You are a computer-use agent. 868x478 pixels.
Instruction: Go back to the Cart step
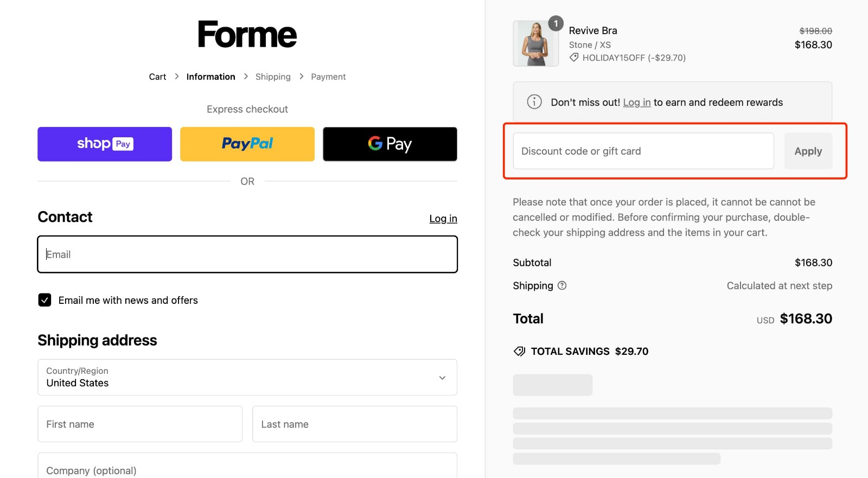157,77
